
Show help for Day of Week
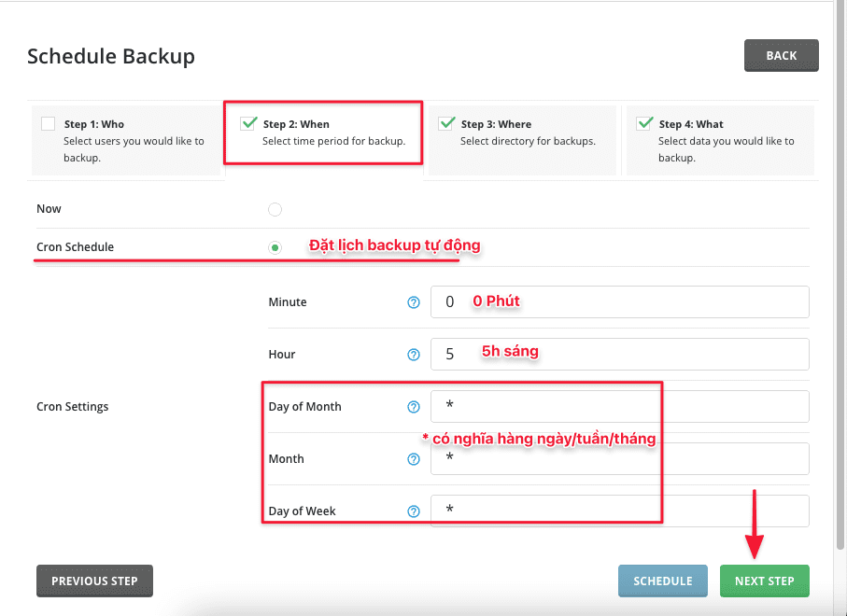coord(414,511)
